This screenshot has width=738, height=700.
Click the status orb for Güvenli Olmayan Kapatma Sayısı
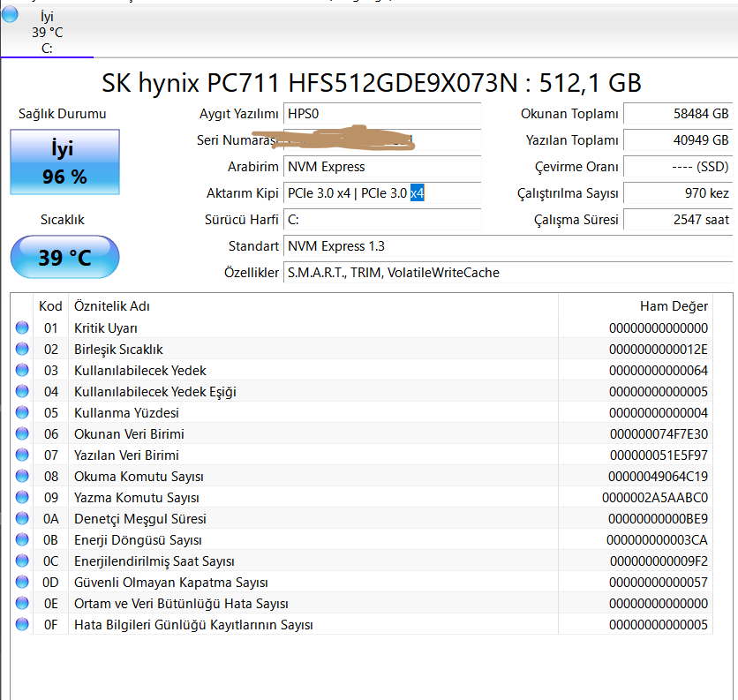click(22, 582)
